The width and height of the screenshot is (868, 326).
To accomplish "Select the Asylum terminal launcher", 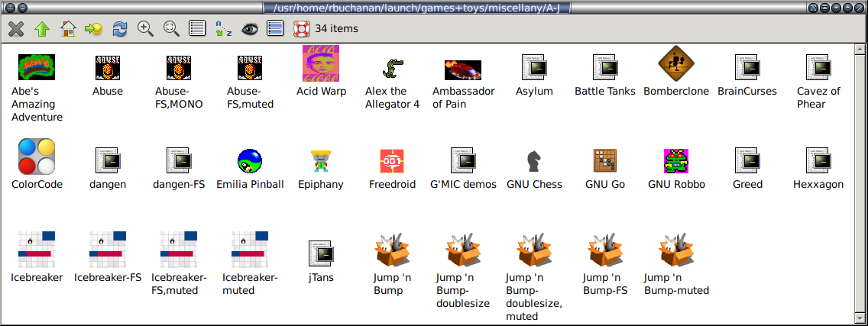I will click(x=534, y=67).
